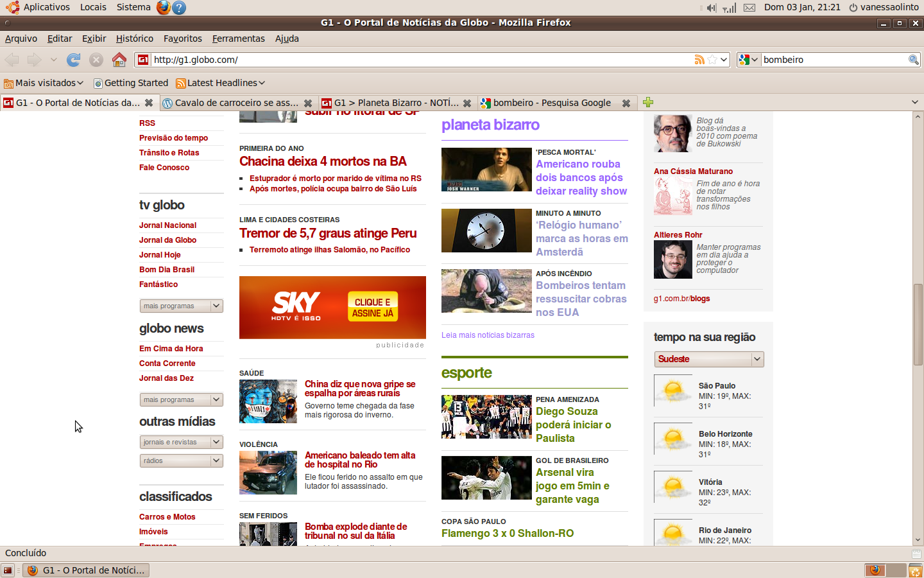This screenshot has height=578, width=924.
Task: Open the Arquivo menu
Action: 21,39
